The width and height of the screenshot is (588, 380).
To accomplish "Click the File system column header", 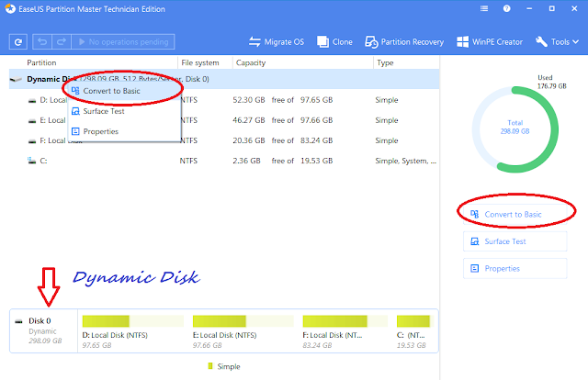I will coord(200,62).
